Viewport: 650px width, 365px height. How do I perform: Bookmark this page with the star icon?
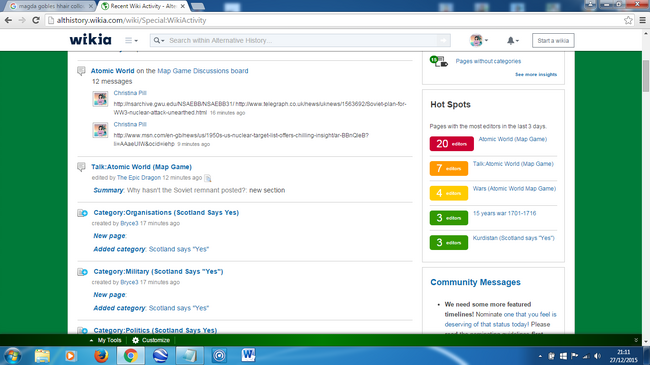point(628,20)
